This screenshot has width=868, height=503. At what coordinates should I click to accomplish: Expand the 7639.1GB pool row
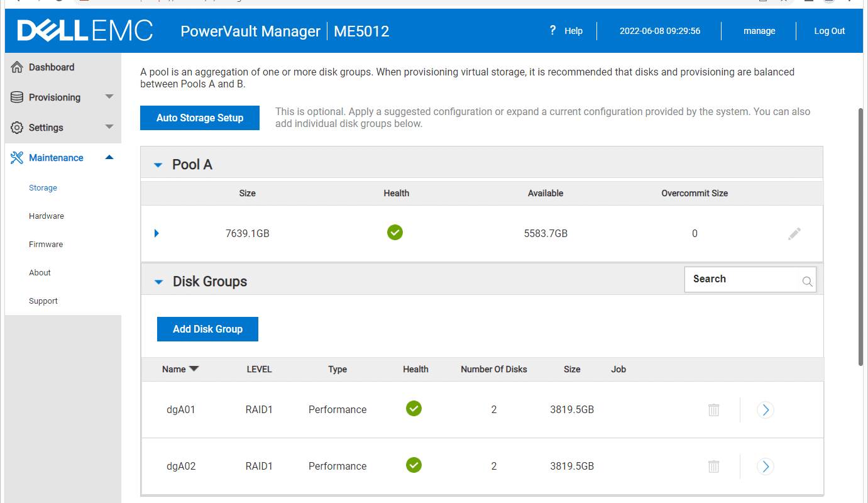point(157,233)
